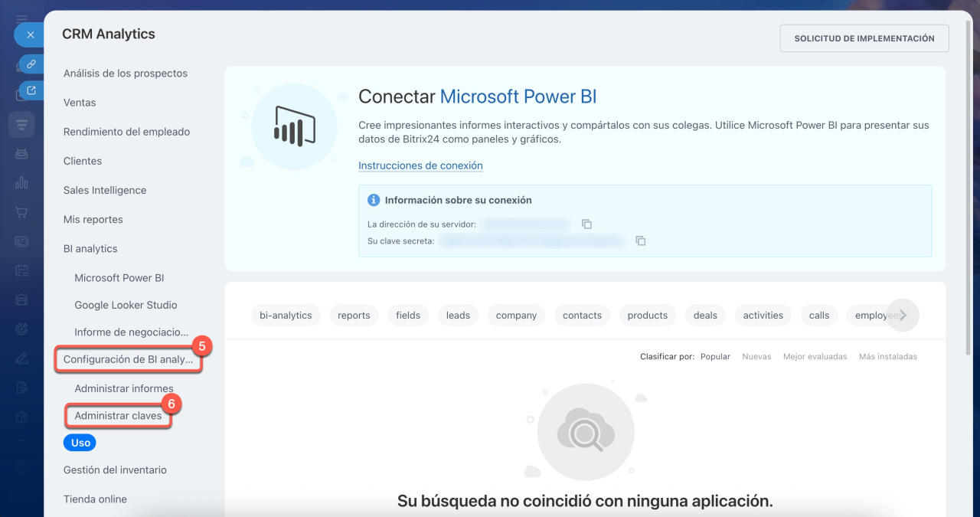Click the shopping cart icon in left rail
The image size is (980, 517).
coord(21,212)
